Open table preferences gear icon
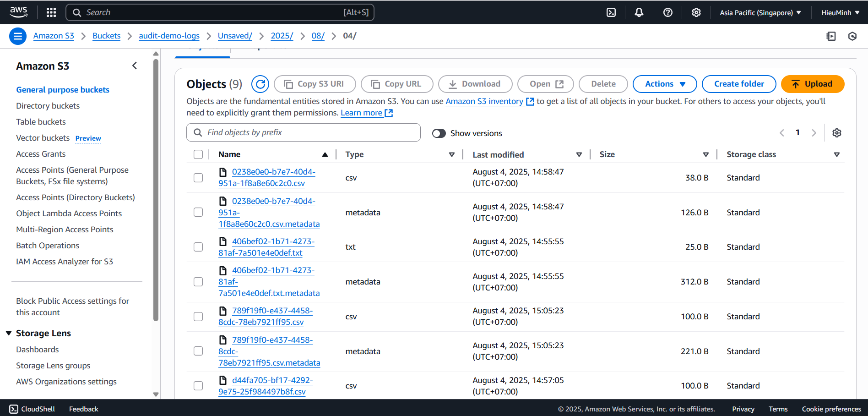 coord(837,133)
